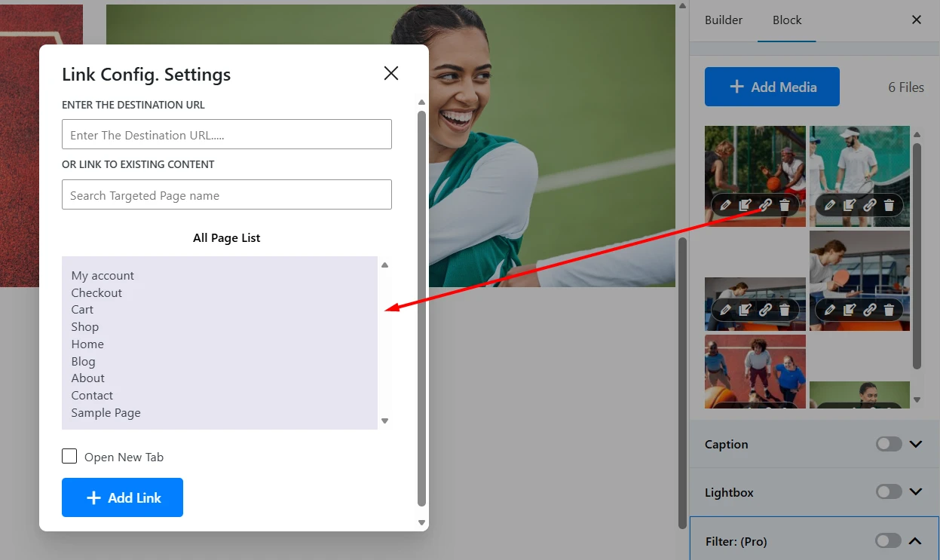Toggle the Filter (Pro) switch
The height and width of the screenshot is (560, 940).
click(887, 540)
